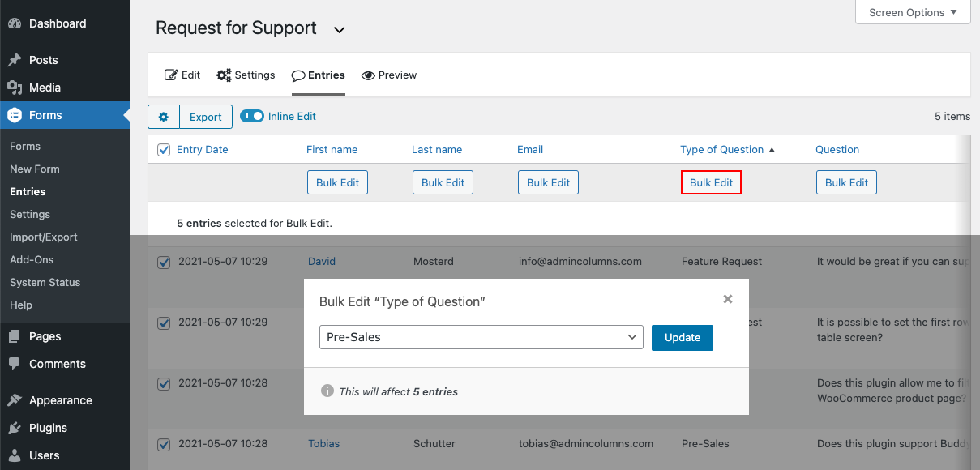Turn off the Inline Edit toggle
980x470 pixels.
252,117
